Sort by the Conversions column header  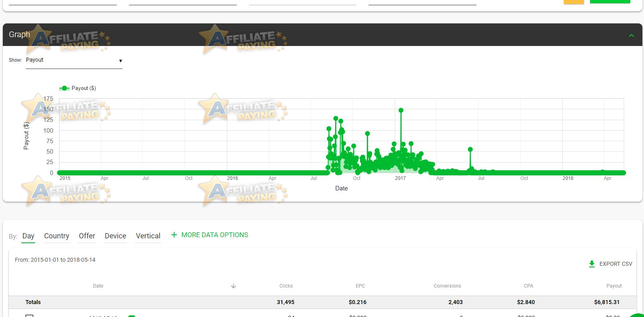447,286
